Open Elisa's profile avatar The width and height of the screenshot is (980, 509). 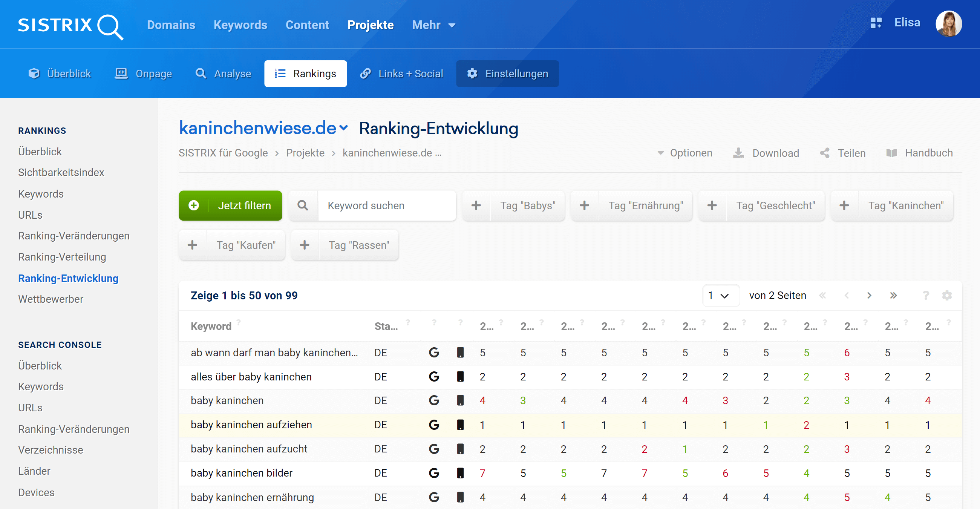948,24
